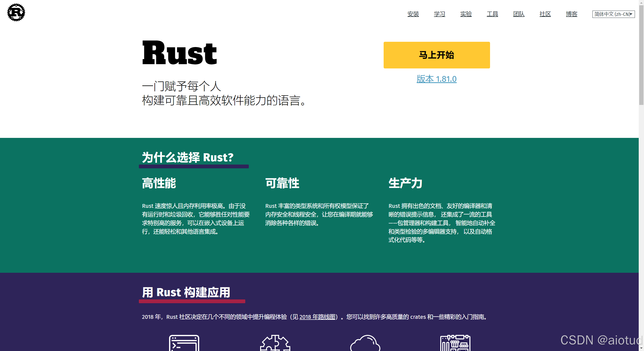Open the 版本 1.81.0 link

point(436,79)
